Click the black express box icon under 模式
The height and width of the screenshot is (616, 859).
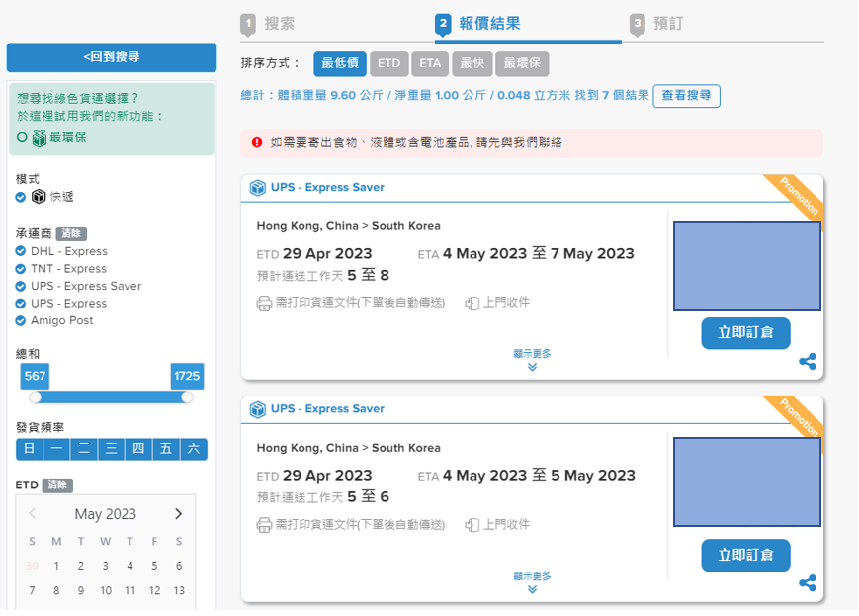point(39,196)
